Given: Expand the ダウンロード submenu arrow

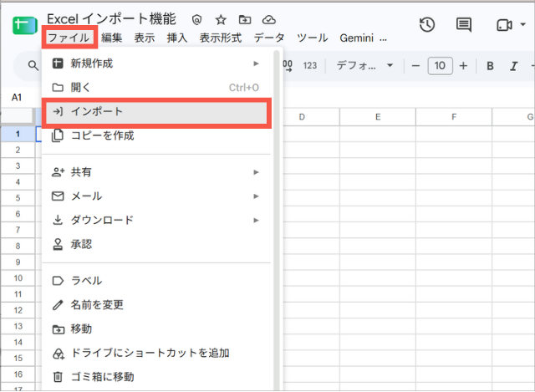Looking at the screenshot, I should coord(256,221).
